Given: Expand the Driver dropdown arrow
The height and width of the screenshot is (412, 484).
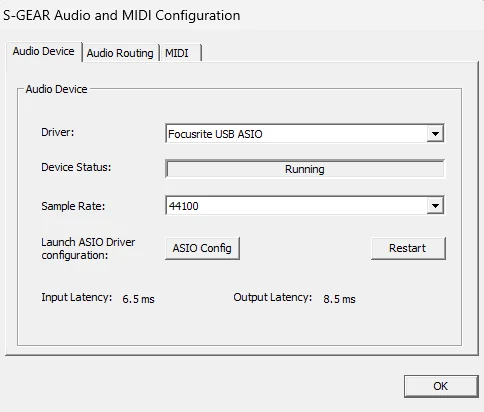Looking at the screenshot, I should 435,134.
